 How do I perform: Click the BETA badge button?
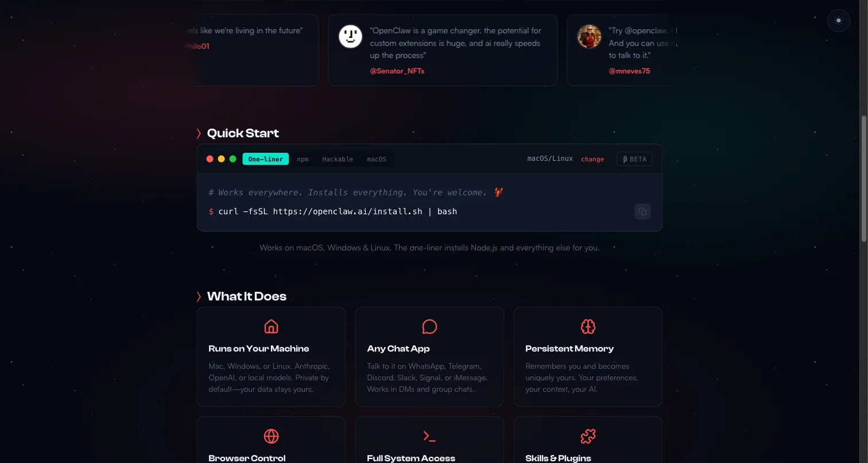coord(634,159)
